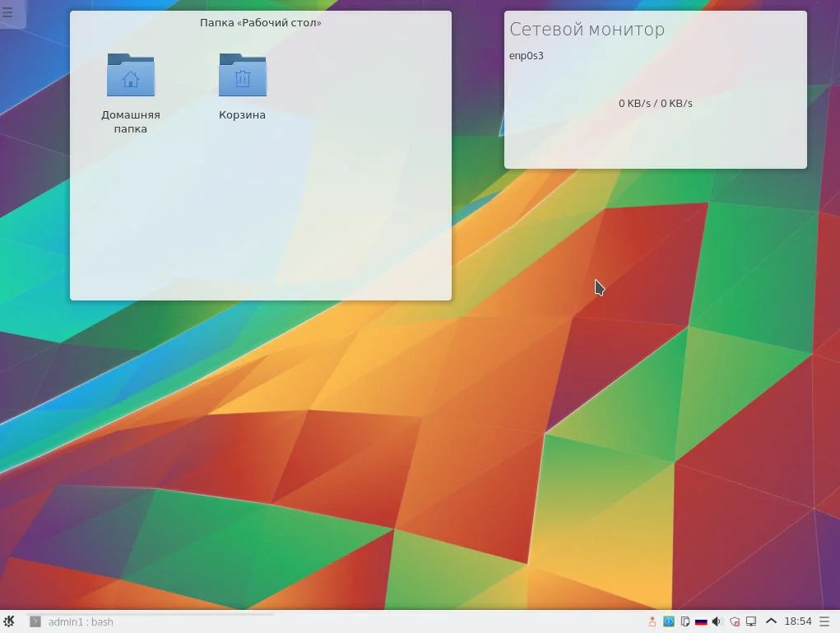
Task: Click the 18:54 clock
Action: pos(798,621)
